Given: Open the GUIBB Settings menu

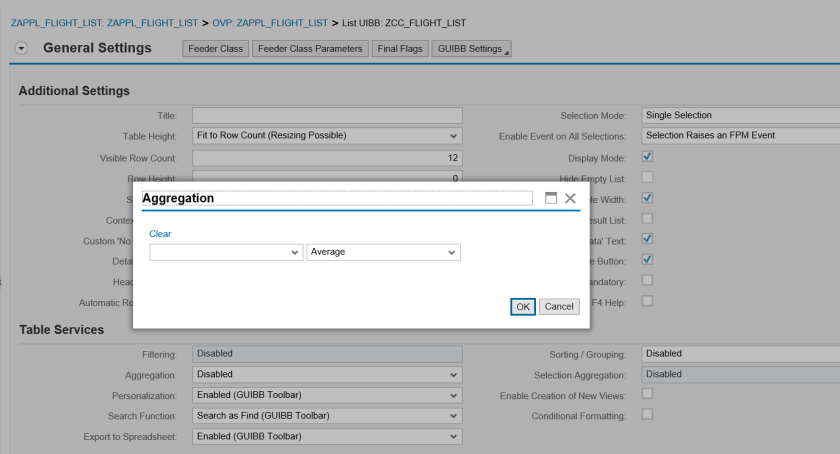Looking at the screenshot, I should tap(470, 49).
